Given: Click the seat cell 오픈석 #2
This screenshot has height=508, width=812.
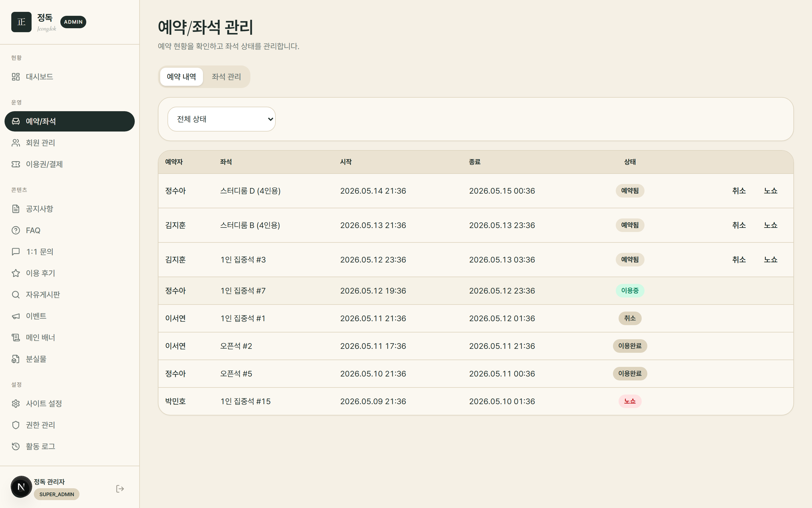Looking at the screenshot, I should pyautogui.click(x=236, y=346).
